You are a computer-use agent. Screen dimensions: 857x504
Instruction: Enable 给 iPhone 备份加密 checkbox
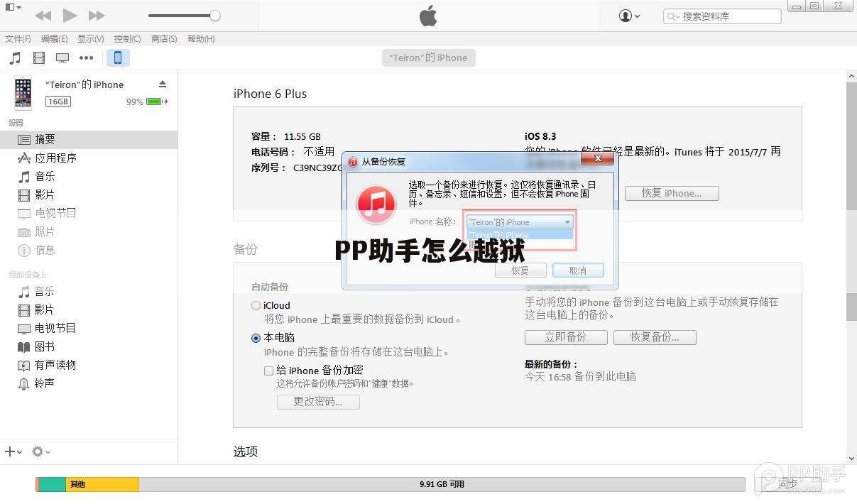click(268, 371)
